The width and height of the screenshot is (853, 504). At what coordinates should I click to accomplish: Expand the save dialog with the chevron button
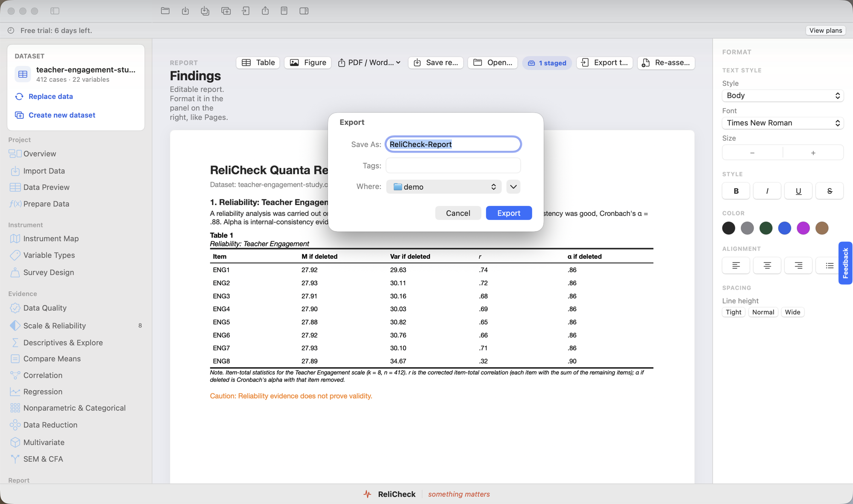(x=513, y=187)
